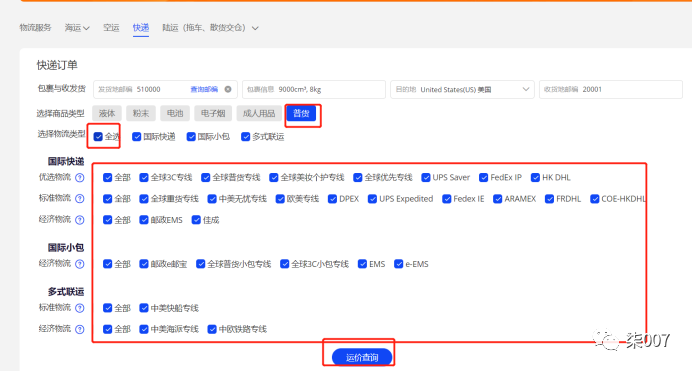This screenshot has width=692, height=371.
Task: Click the 发货地邮编 510000 field
Action: pyautogui.click(x=165, y=89)
